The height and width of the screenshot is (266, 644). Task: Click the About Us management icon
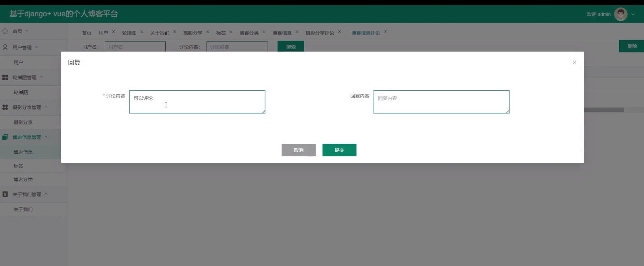[5, 194]
